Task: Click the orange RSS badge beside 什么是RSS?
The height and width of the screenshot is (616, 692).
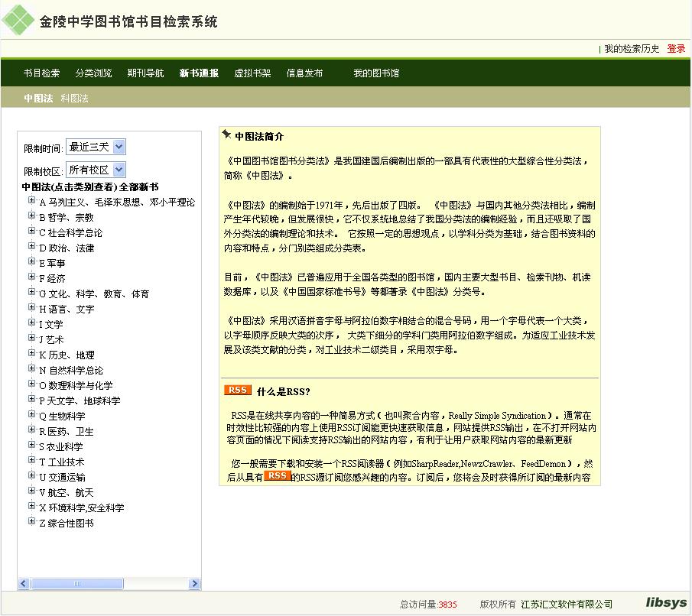Action: [238, 390]
